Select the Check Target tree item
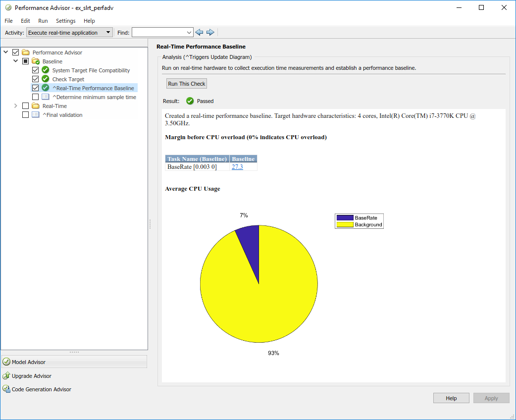The width and height of the screenshot is (516, 420). pos(68,79)
